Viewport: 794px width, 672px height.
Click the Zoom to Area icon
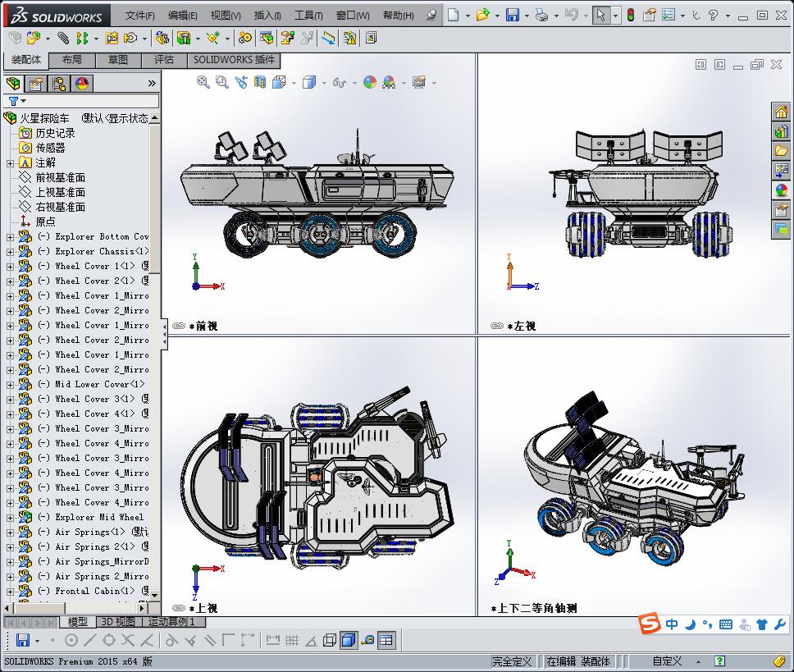(x=221, y=82)
